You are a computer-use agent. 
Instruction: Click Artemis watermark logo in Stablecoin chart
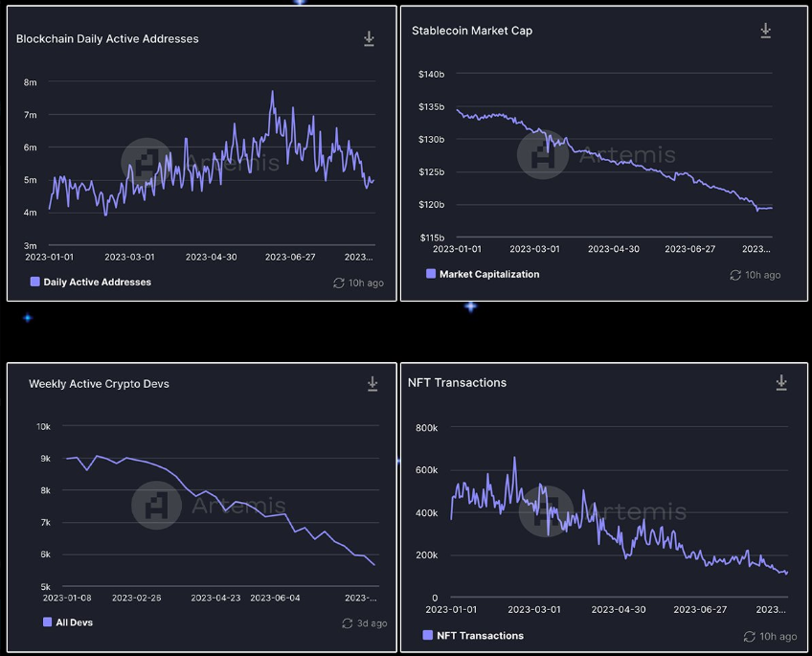coord(542,155)
